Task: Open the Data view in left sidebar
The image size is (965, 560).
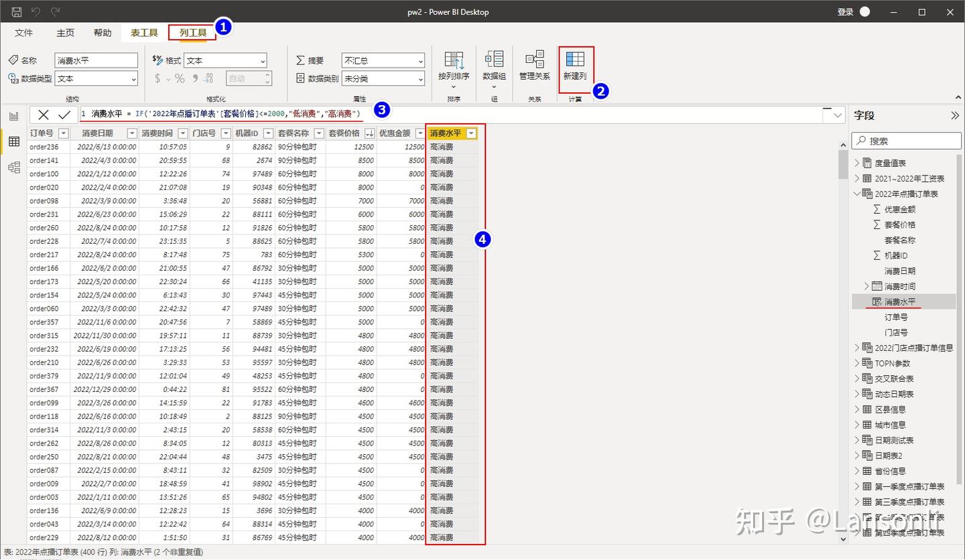Action: pos(13,141)
